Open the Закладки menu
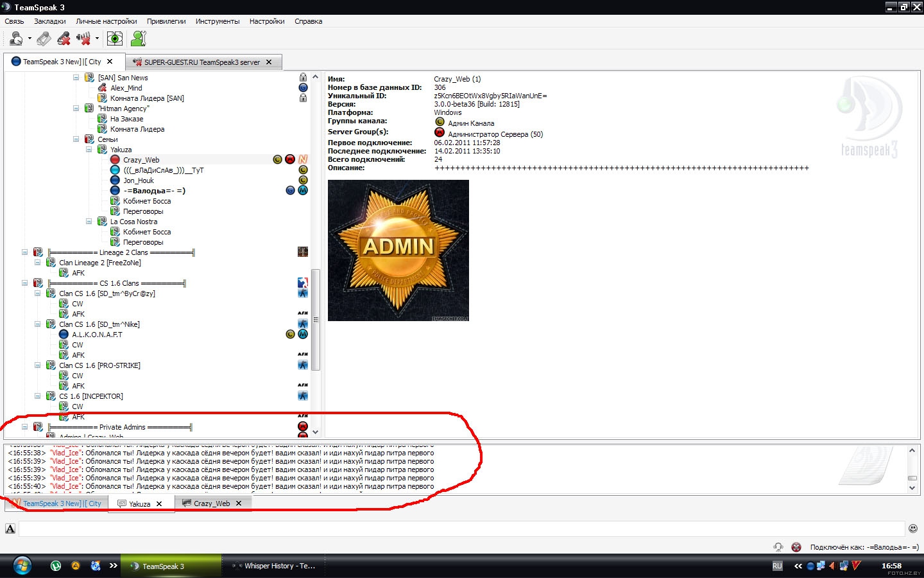924x578 pixels. coord(50,21)
